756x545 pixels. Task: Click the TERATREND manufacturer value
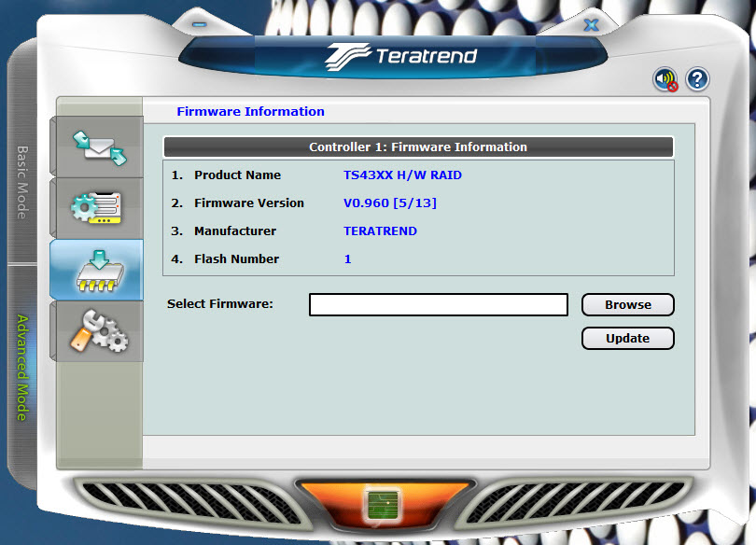[x=381, y=231]
